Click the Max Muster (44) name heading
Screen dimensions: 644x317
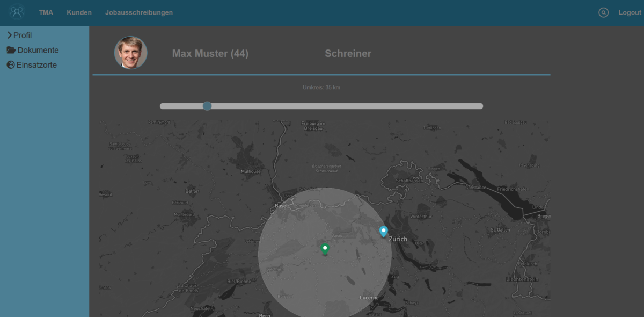[210, 54]
